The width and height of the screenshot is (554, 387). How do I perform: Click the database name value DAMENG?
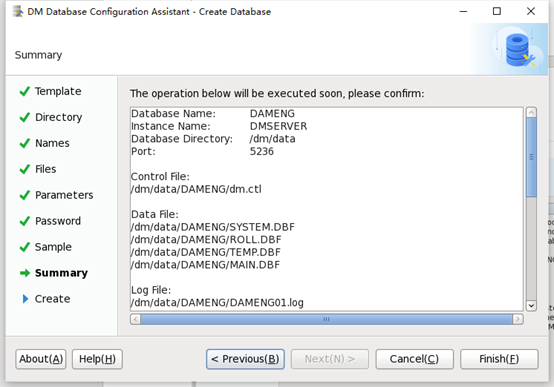click(272, 113)
